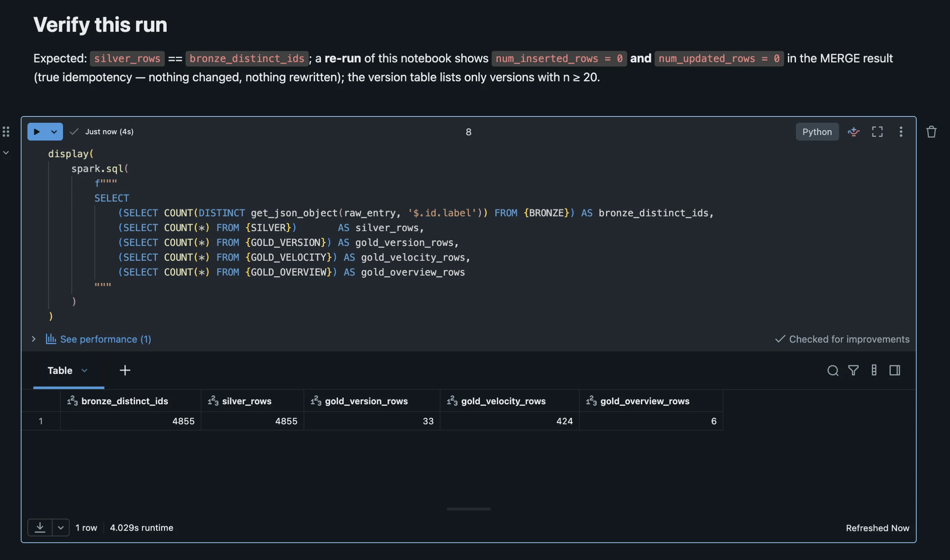Collapse the cell with left chevron
This screenshot has width=950, height=560.
coord(6,153)
